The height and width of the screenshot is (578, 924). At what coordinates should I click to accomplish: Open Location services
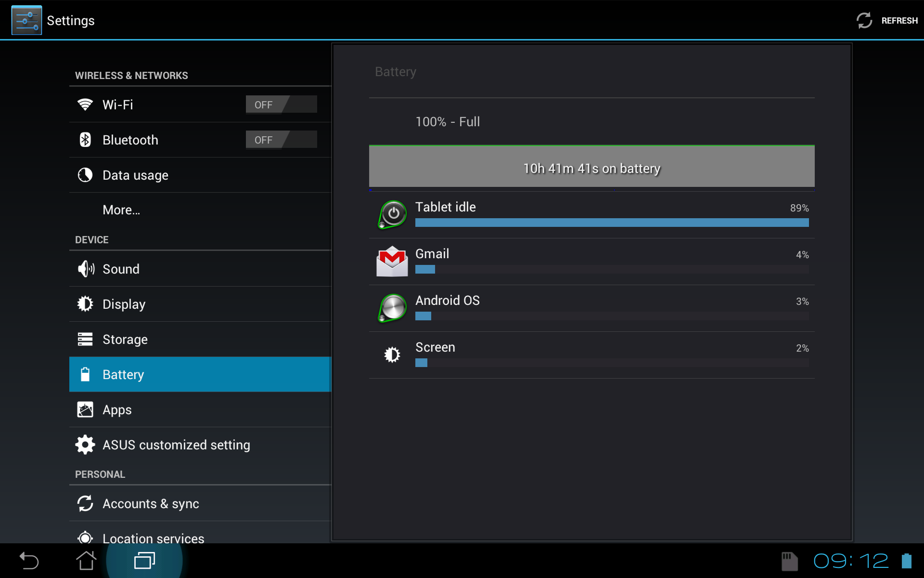click(200, 533)
